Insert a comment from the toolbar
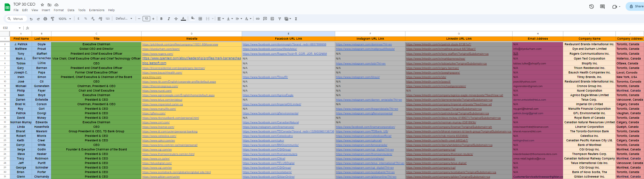 [265, 19]
